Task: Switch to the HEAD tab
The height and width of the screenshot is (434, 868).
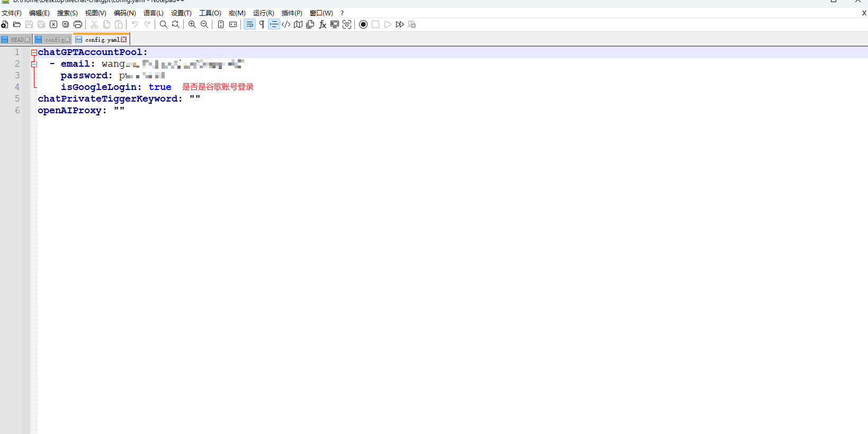Action: (x=17, y=40)
